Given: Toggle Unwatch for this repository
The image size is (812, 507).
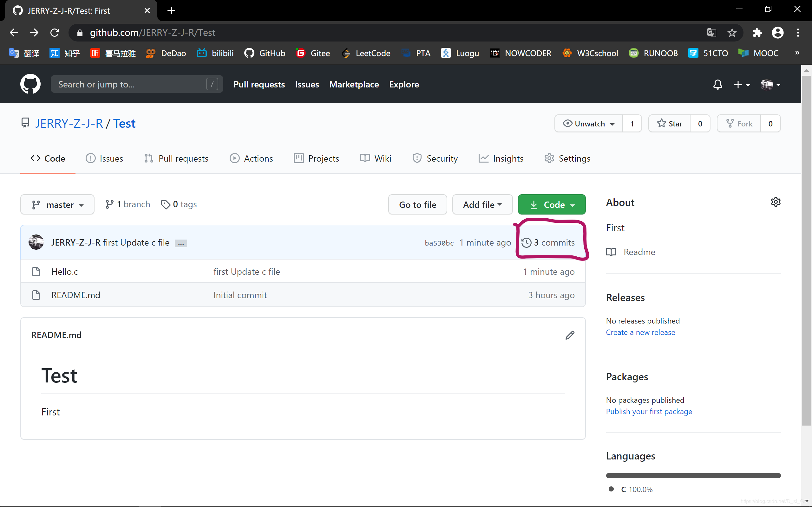Looking at the screenshot, I should tap(589, 124).
